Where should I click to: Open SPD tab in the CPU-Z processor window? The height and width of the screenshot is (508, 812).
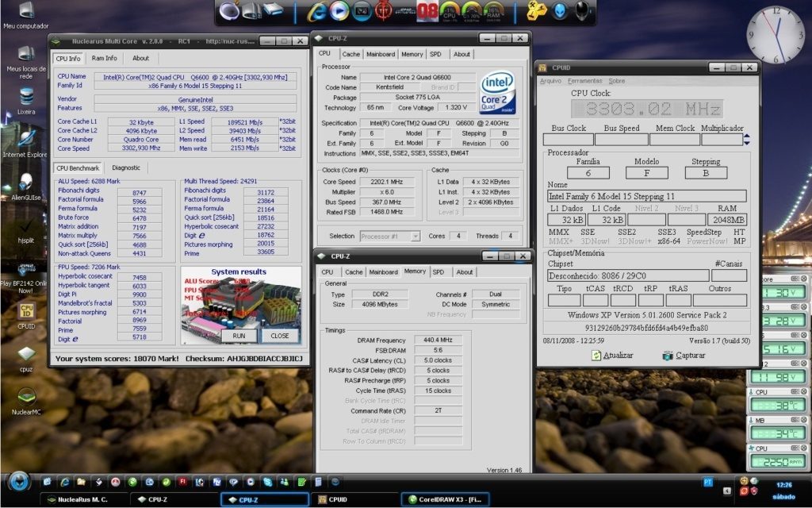click(435, 54)
